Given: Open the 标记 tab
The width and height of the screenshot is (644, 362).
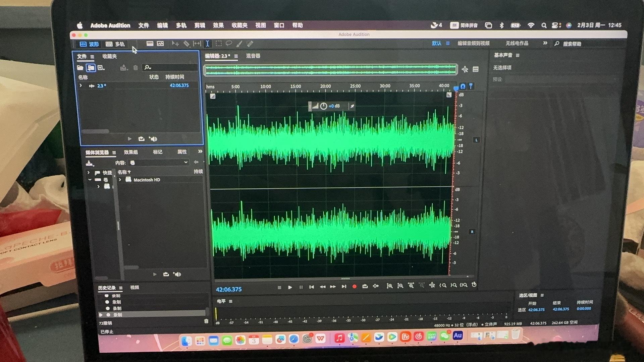Looking at the screenshot, I should tap(158, 152).
